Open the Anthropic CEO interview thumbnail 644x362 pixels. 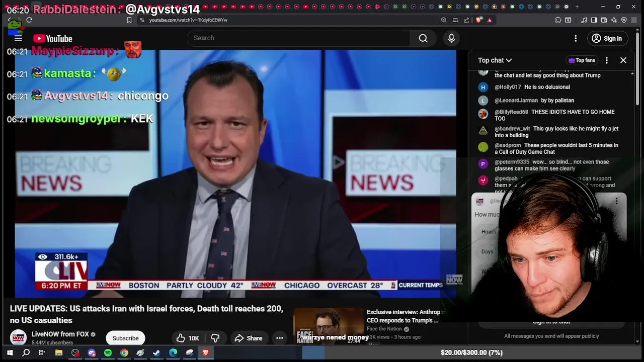point(329,327)
